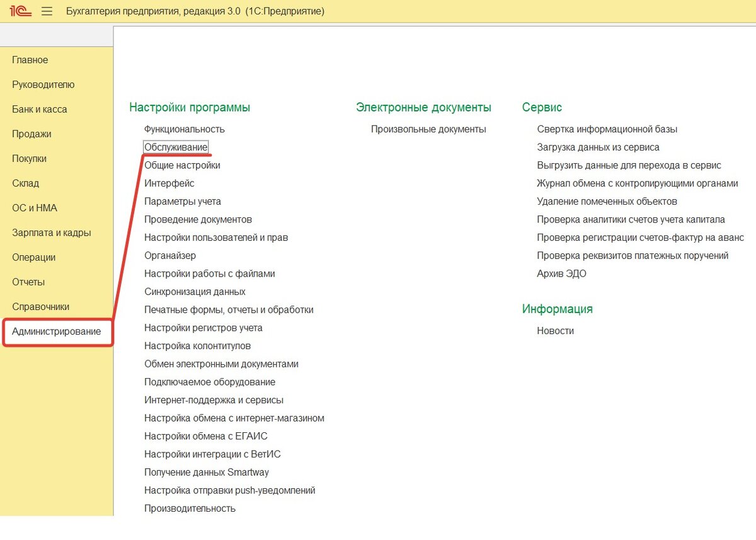756x540 pixels.
Task: Open the Архив ЭДО link
Action: point(562,273)
